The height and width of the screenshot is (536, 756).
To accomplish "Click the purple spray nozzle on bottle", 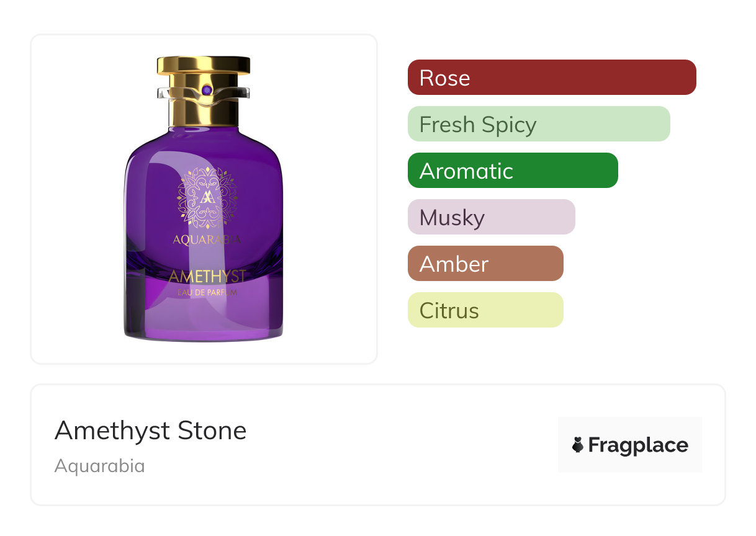I will [207, 91].
